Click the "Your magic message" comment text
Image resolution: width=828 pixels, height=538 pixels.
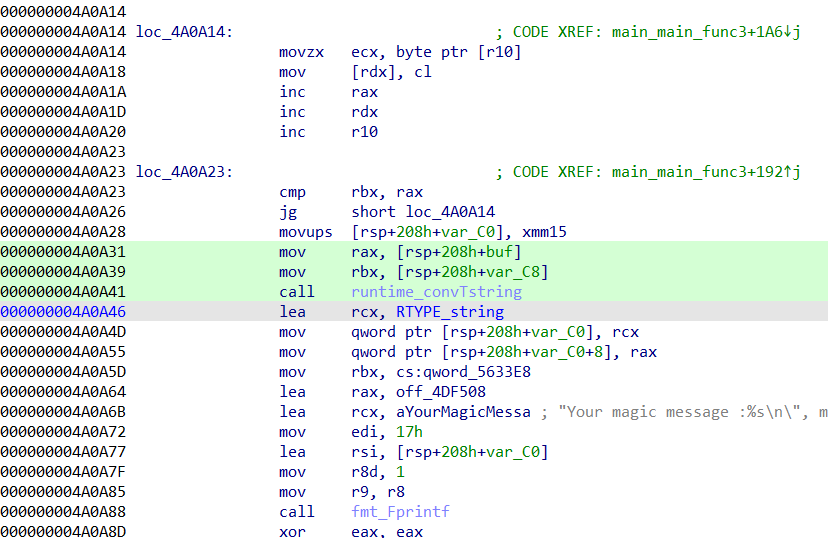pyautogui.click(x=690, y=412)
